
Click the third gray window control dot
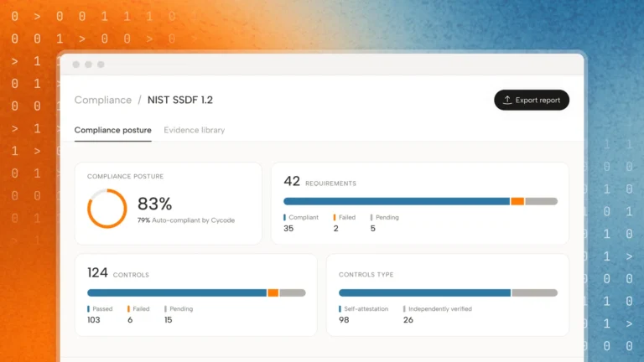(101, 65)
